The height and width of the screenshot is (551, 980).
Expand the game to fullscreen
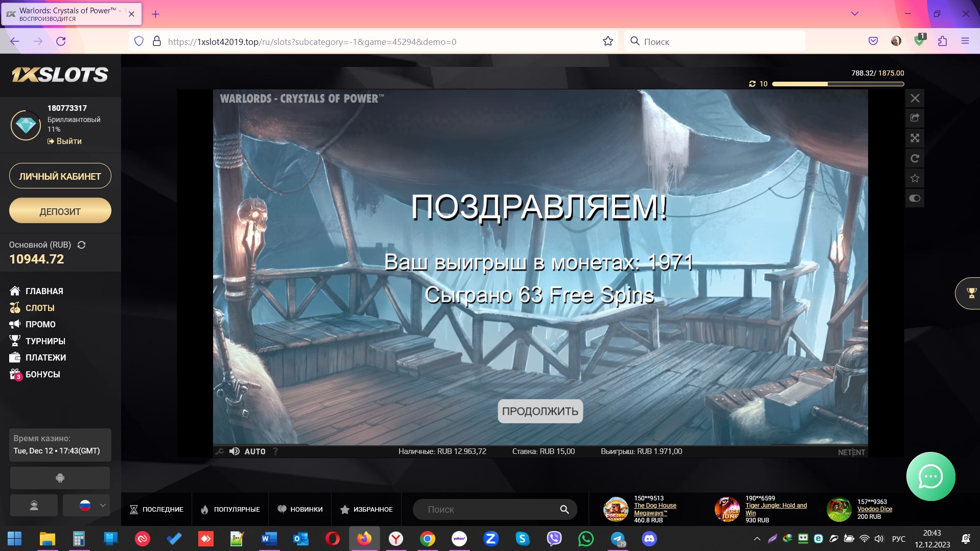tap(915, 138)
